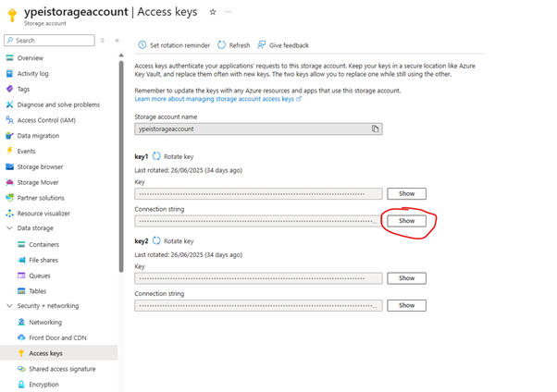The width and height of the screenshot is (557, 392).
Task: Click the Data migration icon
Action: [9, 136]
